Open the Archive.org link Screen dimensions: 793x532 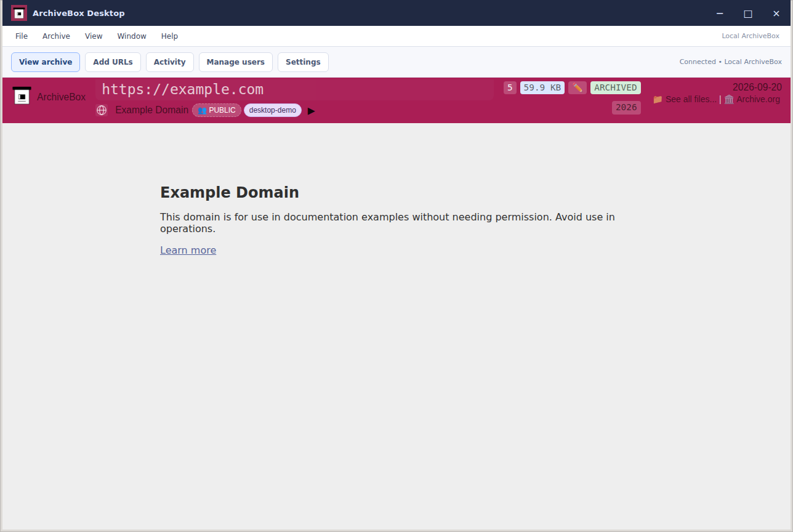coord(752,99)
